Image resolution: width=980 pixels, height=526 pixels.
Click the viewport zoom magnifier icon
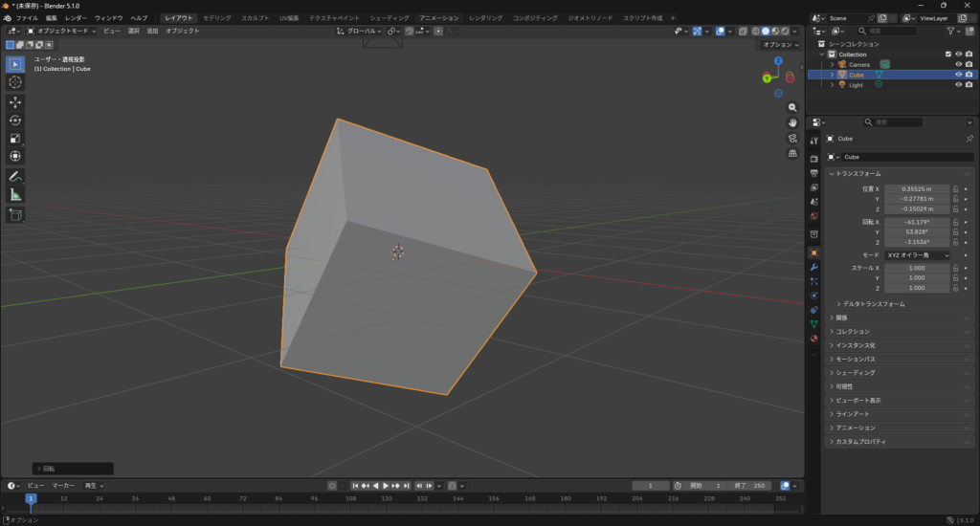[x=792, y=107]
